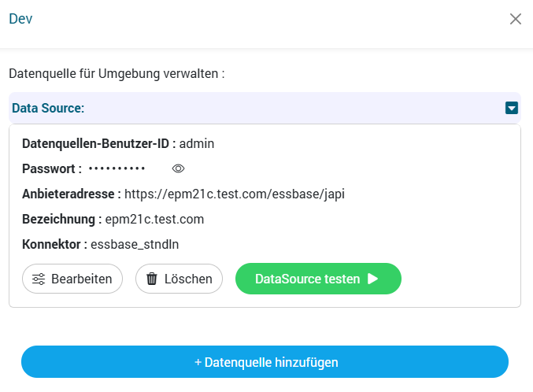Image resolution: width=533 pixels, height=392 pixels.
Task: Close the Dev dialog with the X icon
Action: click(x=516, y=19)
